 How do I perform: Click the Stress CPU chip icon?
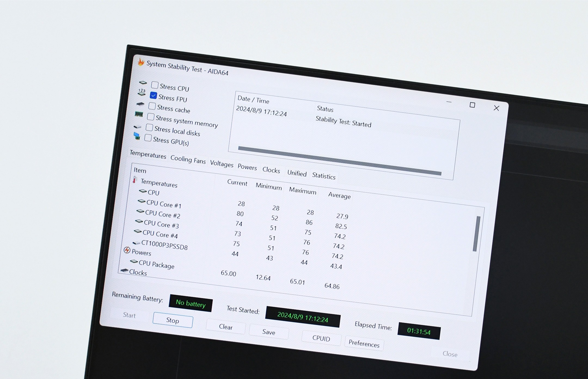click(143, 83)
